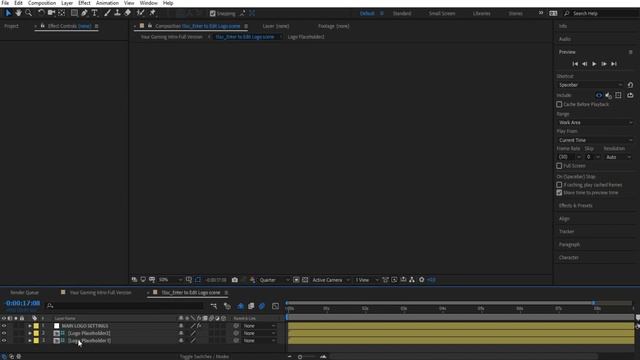This screenshot has width=640, height=360.
Task: Expand the MAIN LOGO SETTINGS layer
Action: tap(30, 326)
